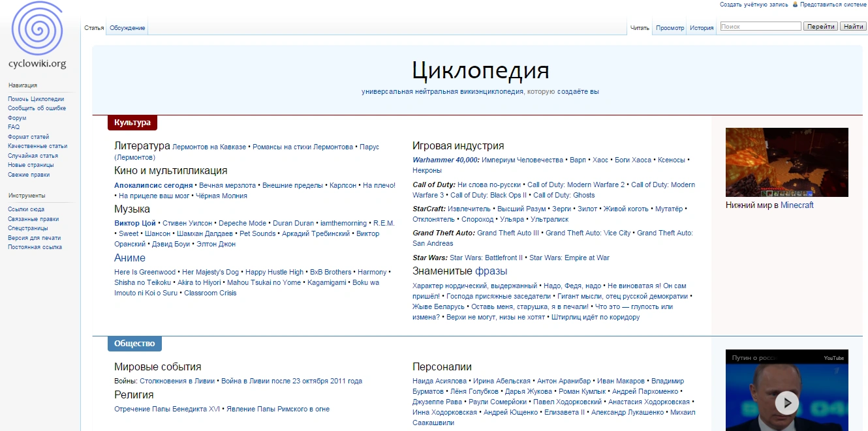
Task: Open the Елизавета II article
Action: [x=565, y=413]
